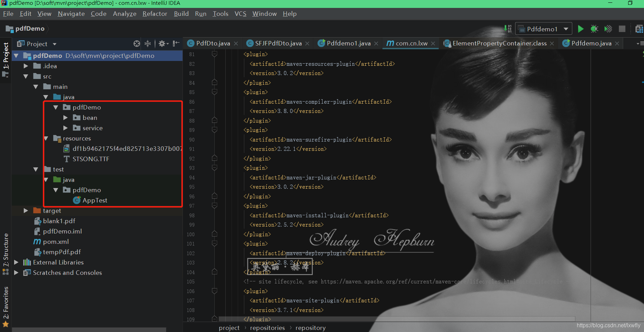Click the editor horizontal scrollbar
The width and height of the screenshot is (644, 332).
click(x=397, y=319)
